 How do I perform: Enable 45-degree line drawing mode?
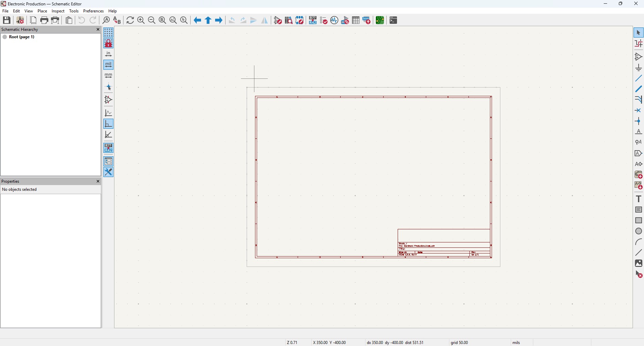109,134
